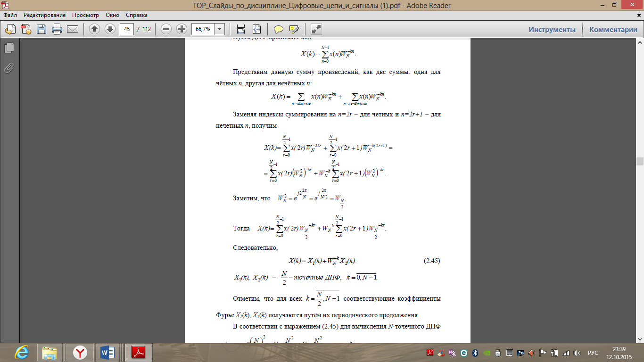The height and width of the screenshot is (362, 644).
Task: Click vertical scrollbar up arrow
Action: 640,42
